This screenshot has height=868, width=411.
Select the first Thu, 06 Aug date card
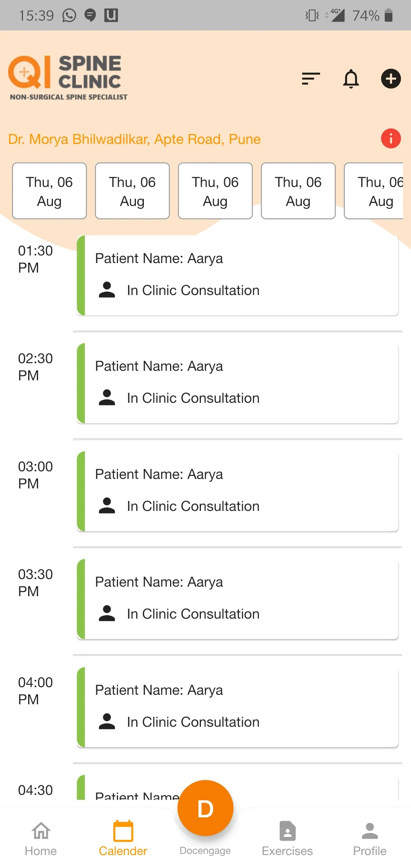pos(49,191)
